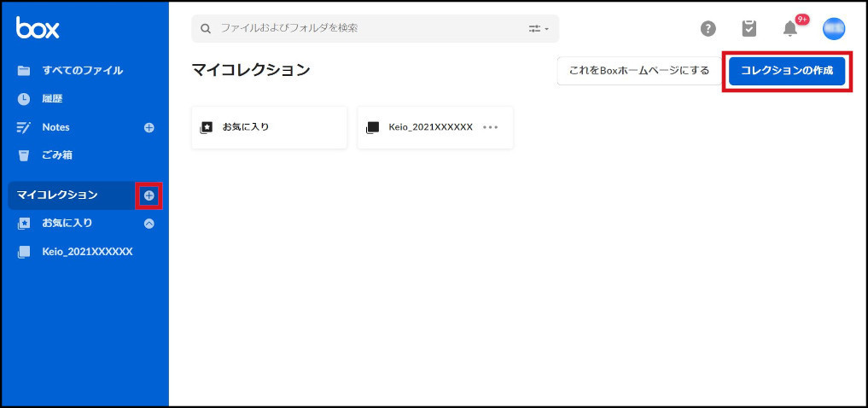The height and width of the screenshot is (408, 868).
Task: Open the help question mark icon
Action: (x=708, y=29)
